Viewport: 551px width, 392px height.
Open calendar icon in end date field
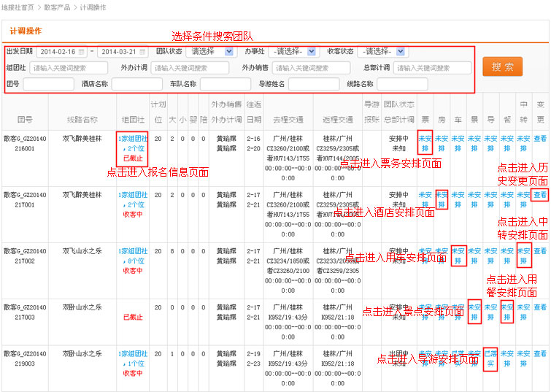143,52
